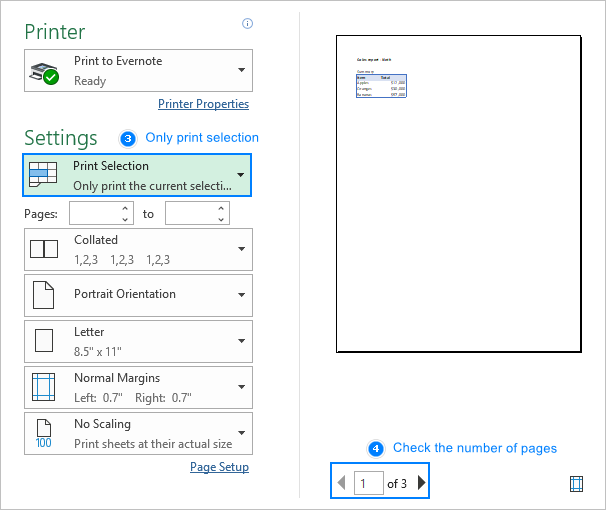Image resolution: width=606 pixels, height=510 pixels.
Task: Expand the Normal Margins dropdown arrow
Action: tap(241, 387)
